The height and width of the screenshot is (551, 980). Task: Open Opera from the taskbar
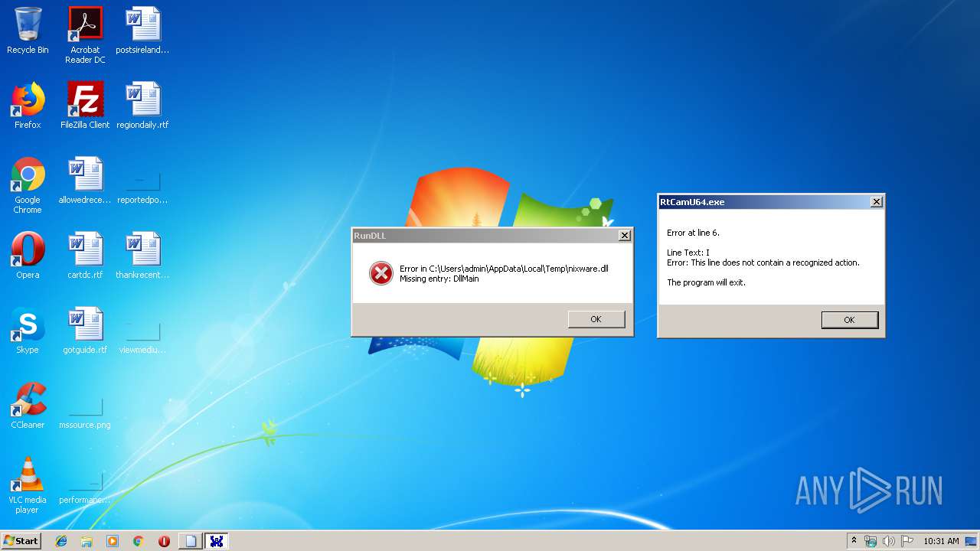click(x=164, y=541)
